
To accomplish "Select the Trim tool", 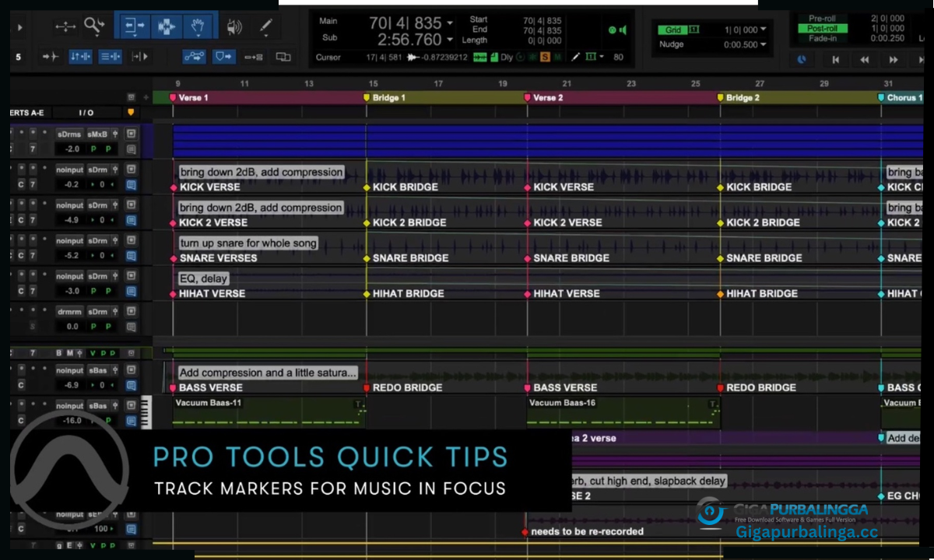I will coord(133,26).
